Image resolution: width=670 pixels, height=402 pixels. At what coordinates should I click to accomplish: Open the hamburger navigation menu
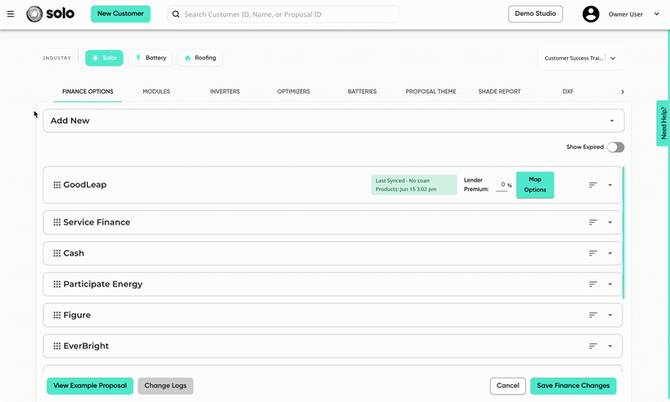[x=11, y=14]
